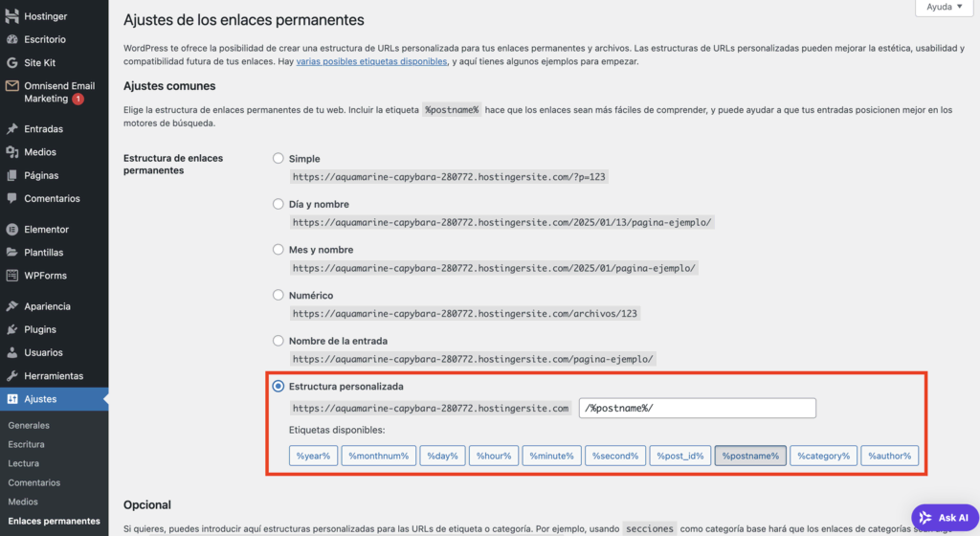
Task: Click the Hostinger logo icon in sidebar
Action: [x=11, y=16]
